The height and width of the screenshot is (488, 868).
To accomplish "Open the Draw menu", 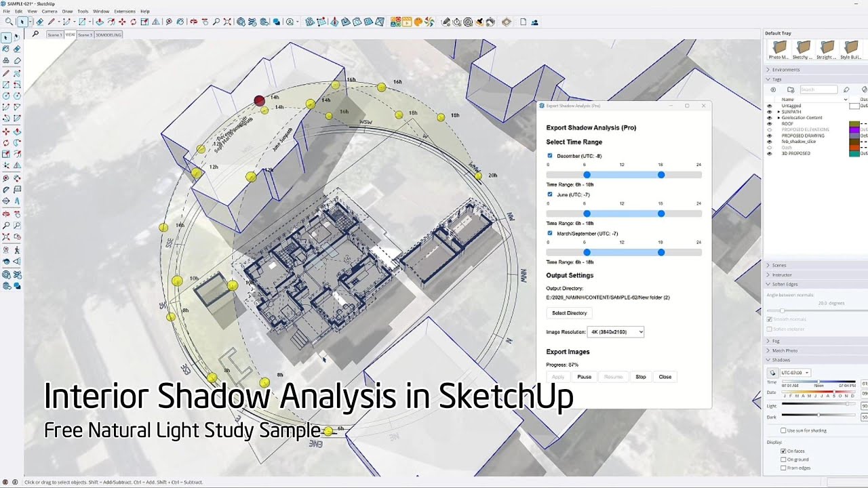I will click(67, 12).
